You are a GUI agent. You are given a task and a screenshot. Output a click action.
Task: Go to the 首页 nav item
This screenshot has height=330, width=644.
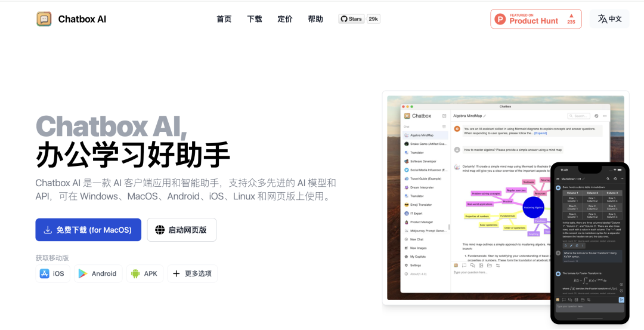pyautogui.click(x=224, y=19)
